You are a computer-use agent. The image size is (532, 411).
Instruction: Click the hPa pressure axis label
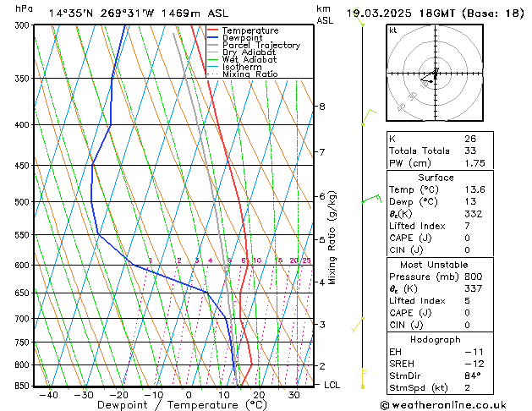(x=24, y=8)
